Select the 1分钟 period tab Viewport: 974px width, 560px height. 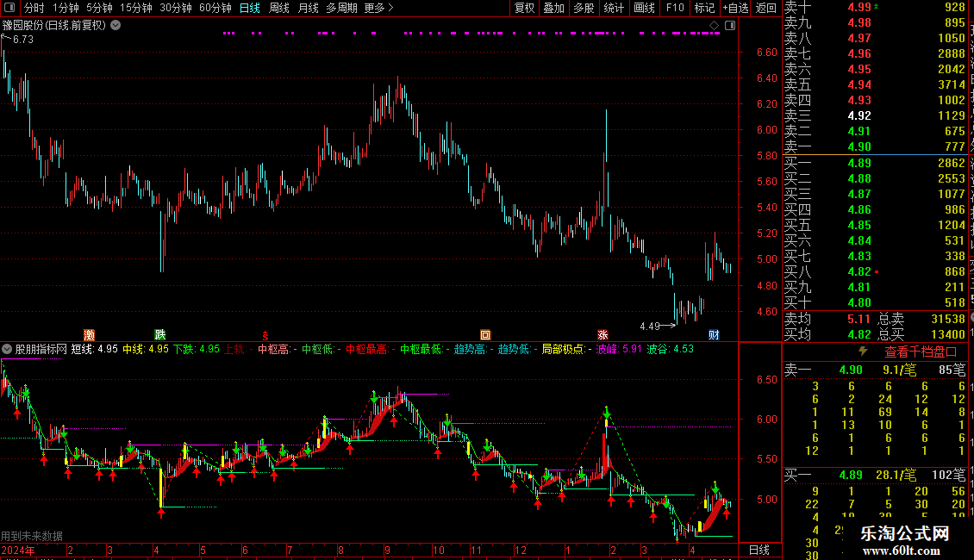point(66,8)
